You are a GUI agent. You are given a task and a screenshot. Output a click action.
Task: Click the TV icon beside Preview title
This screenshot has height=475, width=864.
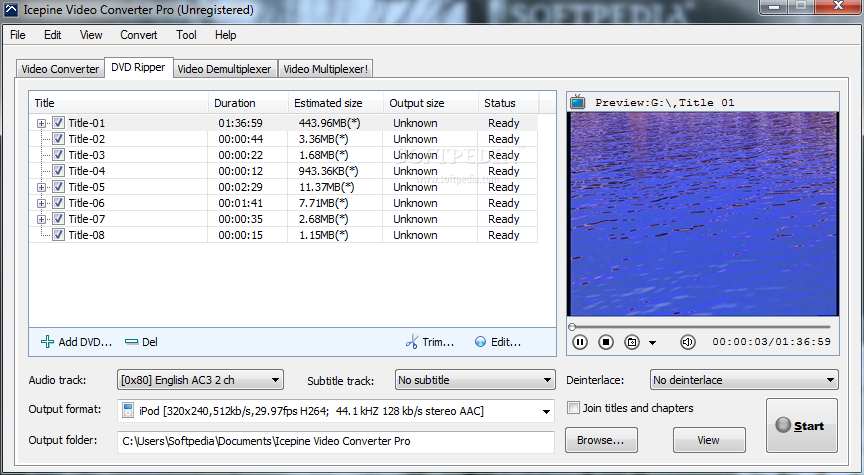577,102
